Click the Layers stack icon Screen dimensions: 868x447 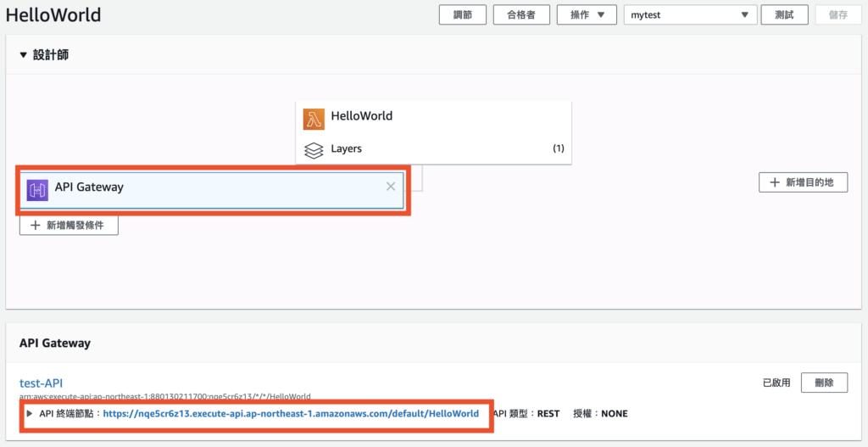314,150
